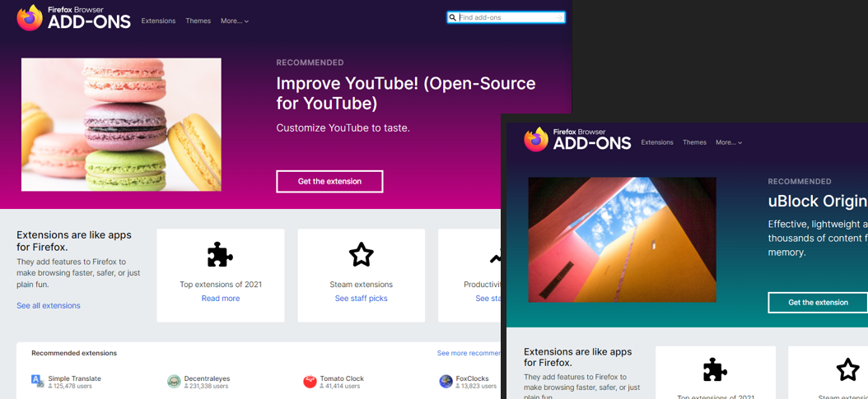Click Top extensions of 2021 title in back window

221,285
